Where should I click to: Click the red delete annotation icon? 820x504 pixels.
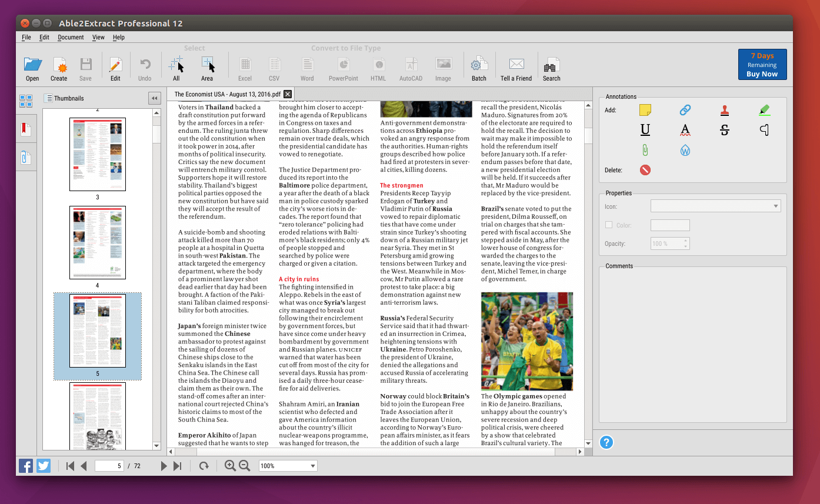tap(645, 170)
